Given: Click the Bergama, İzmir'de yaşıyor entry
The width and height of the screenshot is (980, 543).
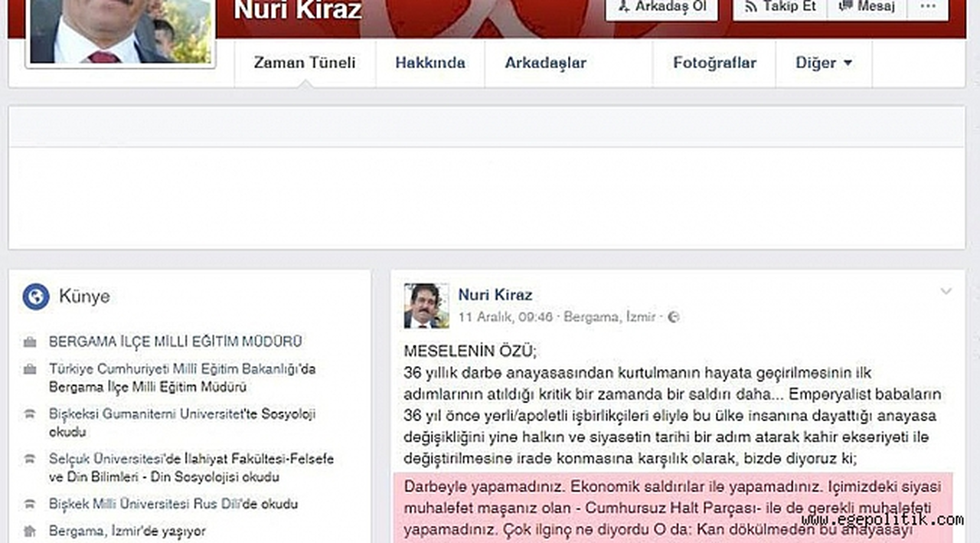Looking at the screenshot, I should coord(127,531).
